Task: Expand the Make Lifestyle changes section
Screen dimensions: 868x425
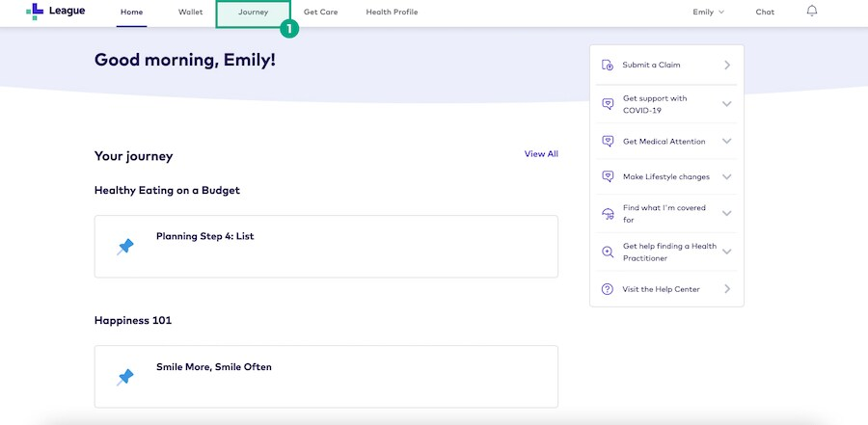Action: click(726, 177)
